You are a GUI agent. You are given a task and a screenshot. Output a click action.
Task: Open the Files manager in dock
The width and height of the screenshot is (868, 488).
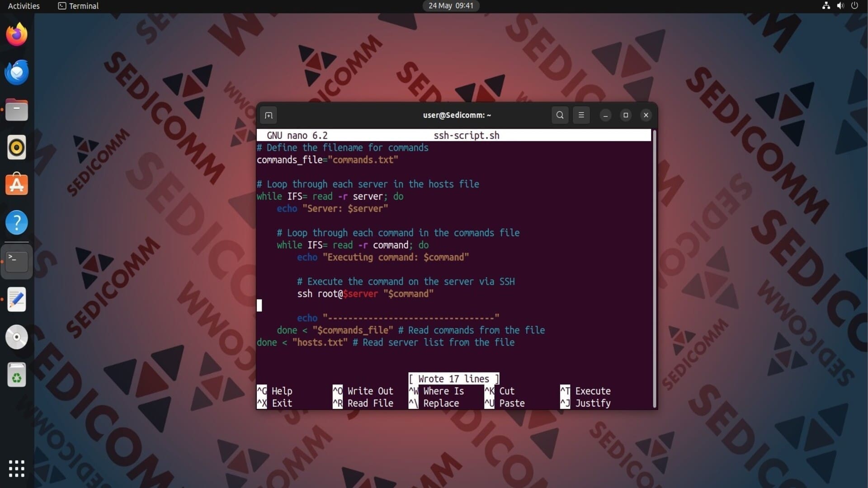17,110
